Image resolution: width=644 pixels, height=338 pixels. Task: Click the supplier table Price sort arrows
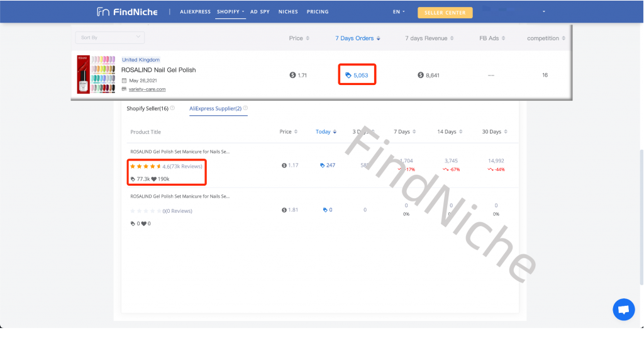pyautogui.click(x=296, y=132)
